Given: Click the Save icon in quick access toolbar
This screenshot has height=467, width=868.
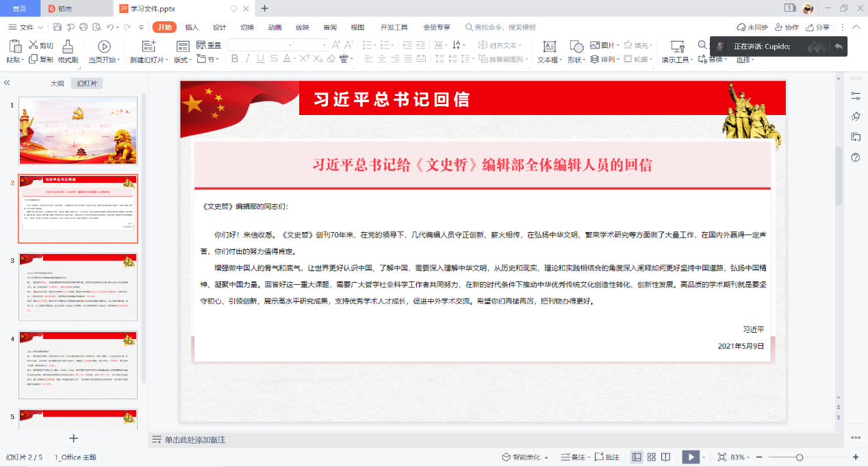Looking at the screenshot, I should click(x=58, y=27).
